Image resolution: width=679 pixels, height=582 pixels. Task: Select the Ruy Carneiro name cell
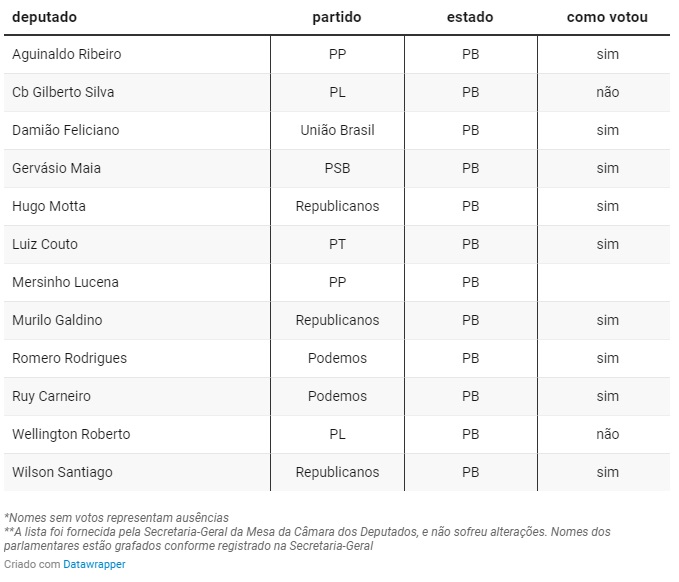[51, 396]
